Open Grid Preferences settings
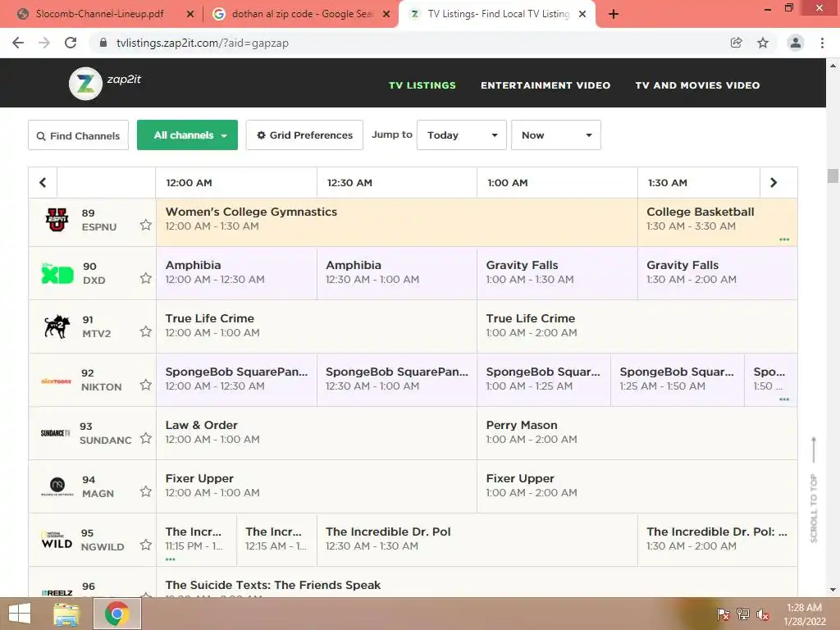 click(305, 135)
